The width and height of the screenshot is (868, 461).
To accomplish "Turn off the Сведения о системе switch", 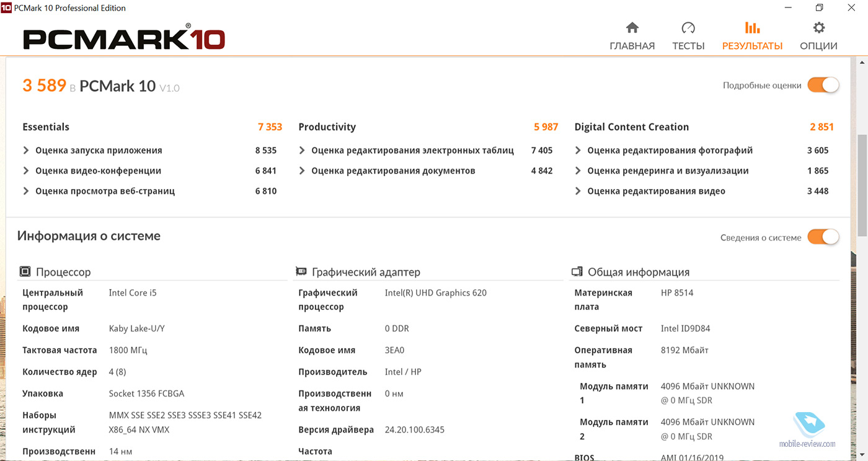I will (x=823, y=237).
